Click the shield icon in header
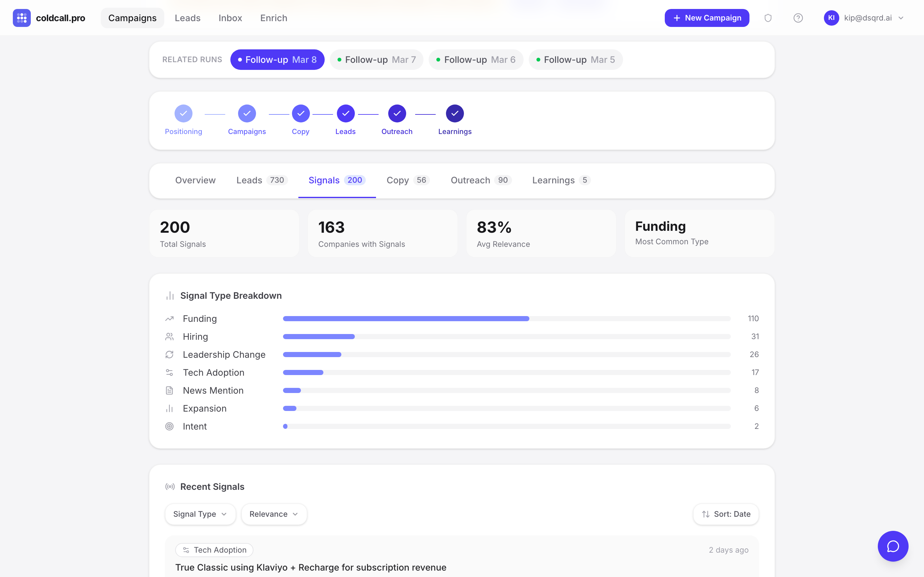This screenshot has height=577, width=924. pyautogui.click(x=768, y=18)
